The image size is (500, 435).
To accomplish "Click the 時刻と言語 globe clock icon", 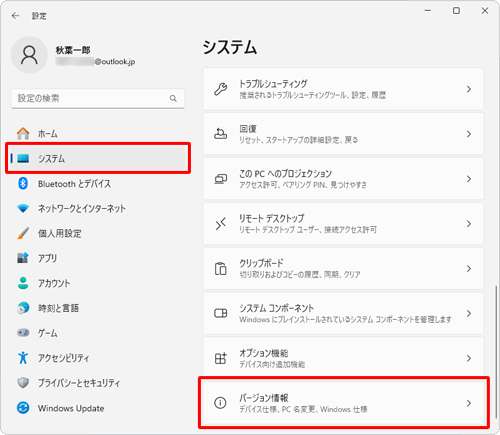I will click(x=23, y=308).
